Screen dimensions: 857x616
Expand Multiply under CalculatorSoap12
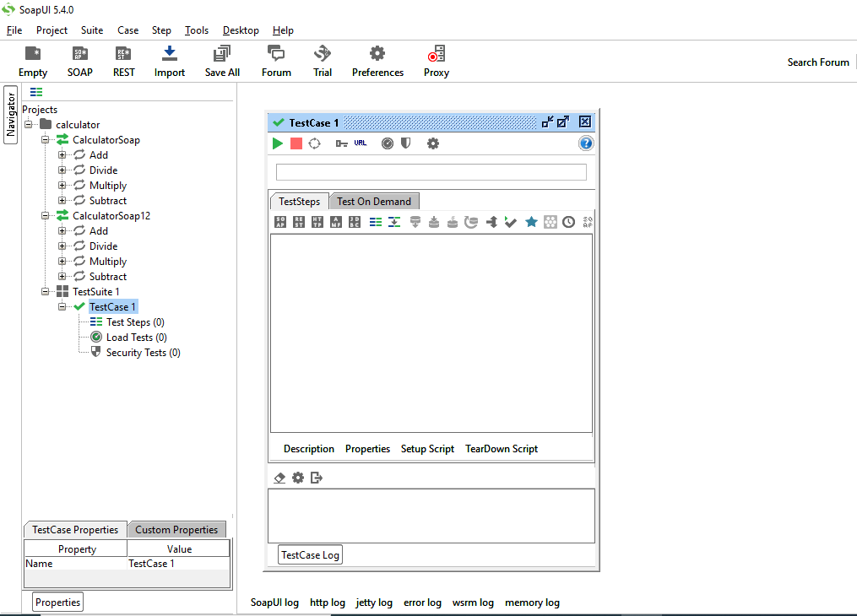62,262
